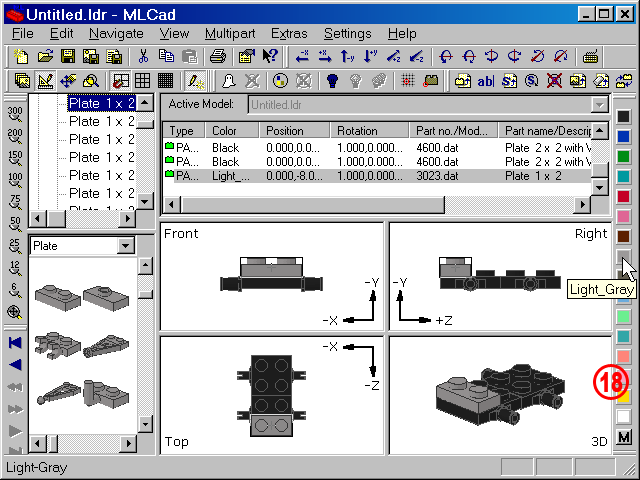Click the Color column header
Image resolution: width=640 pixels, height=480 pixels.
232,131
